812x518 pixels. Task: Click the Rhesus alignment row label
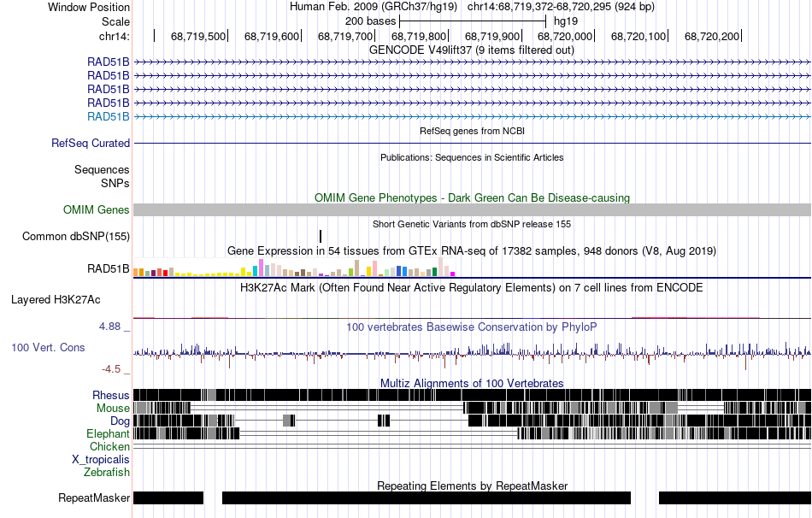click(111, 395)
